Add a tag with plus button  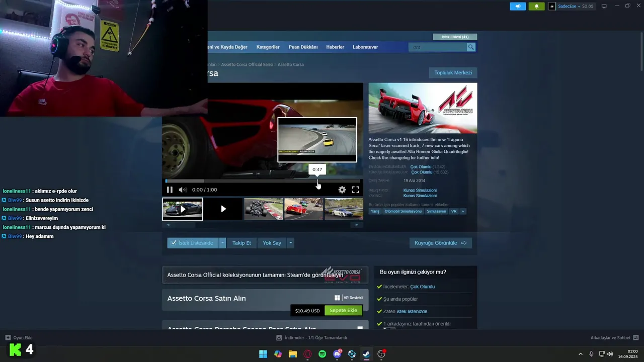coord(463,211)
